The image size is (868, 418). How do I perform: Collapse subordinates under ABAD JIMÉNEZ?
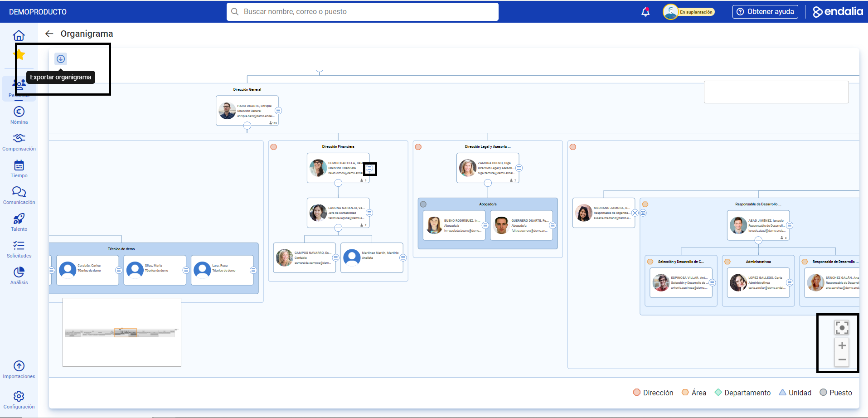tap(758, 240)
